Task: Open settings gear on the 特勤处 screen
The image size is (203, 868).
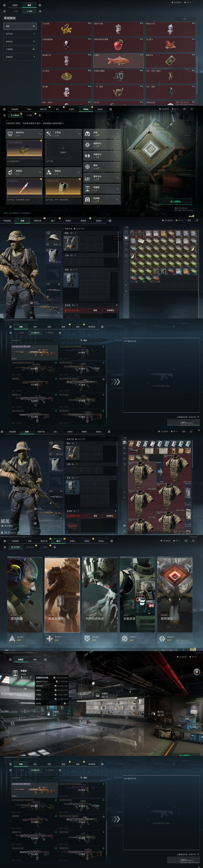Action: 192,109
